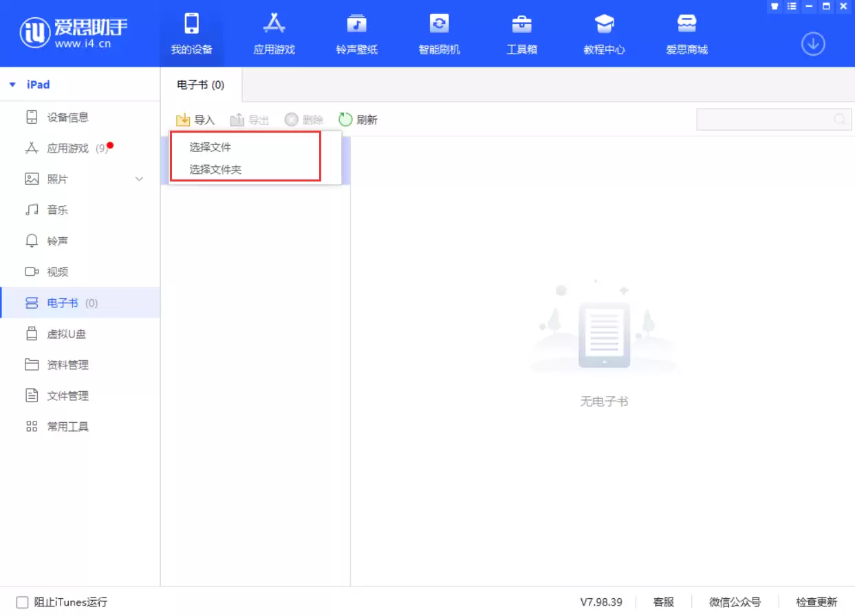Toggle the 阻止iTunes运行 checkbox

tap(22, 602)
